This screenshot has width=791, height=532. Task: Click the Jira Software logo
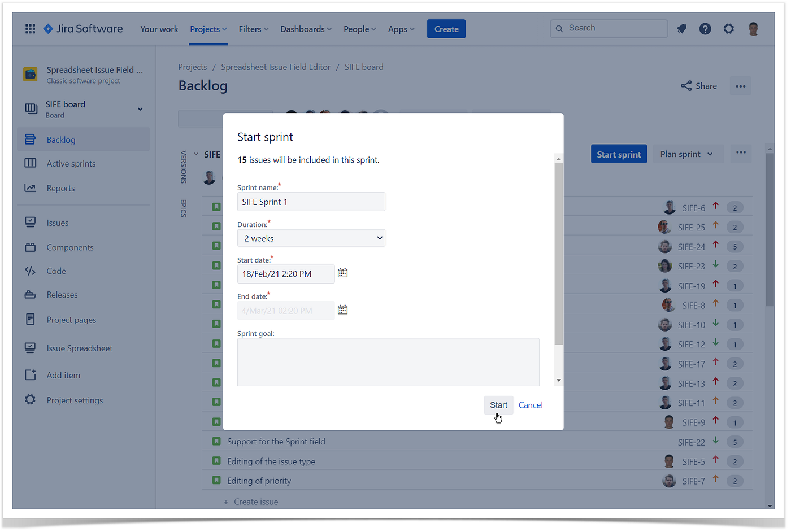pos(83,29)
